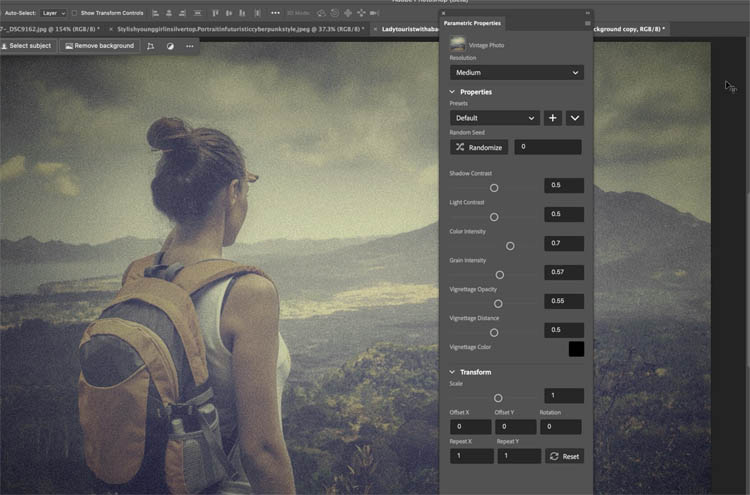Open the preset options chevron button beside plus
The width and height of the screenshot is (750, 495).
point(574,118)
